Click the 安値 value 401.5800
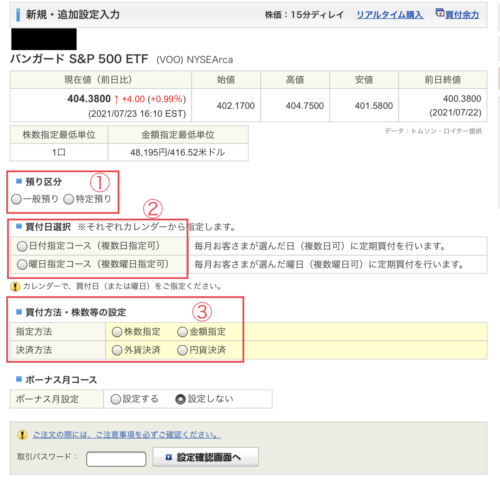Viewport: 500px width, 488px height. point(374,106)
